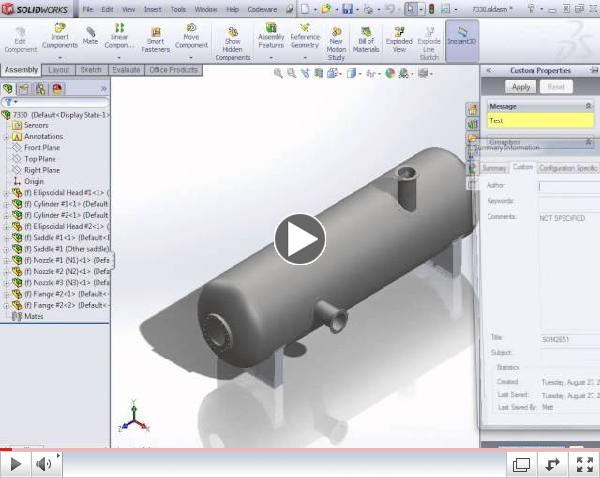Image resolution: width=600 pixels, height=478 pixels.
Task: Mute the video volume speaker
Action: tap(44, 464)
